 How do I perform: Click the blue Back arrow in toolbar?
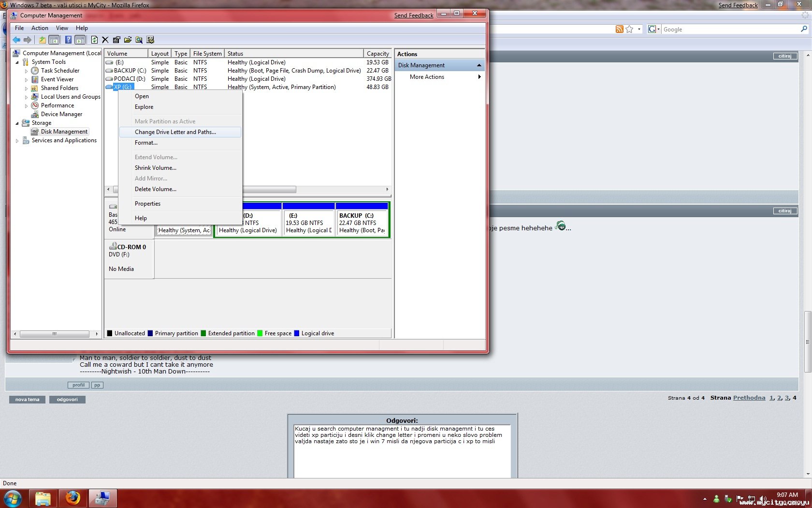tap(16, 40)
